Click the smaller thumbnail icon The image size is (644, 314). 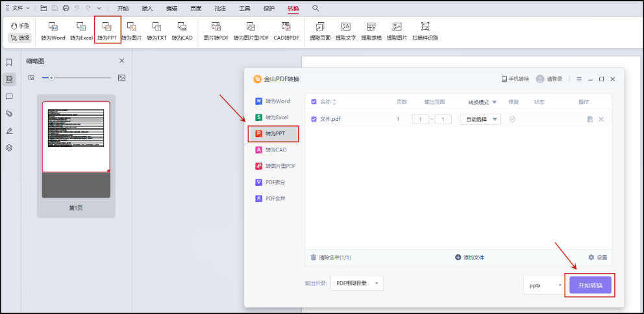31,77
